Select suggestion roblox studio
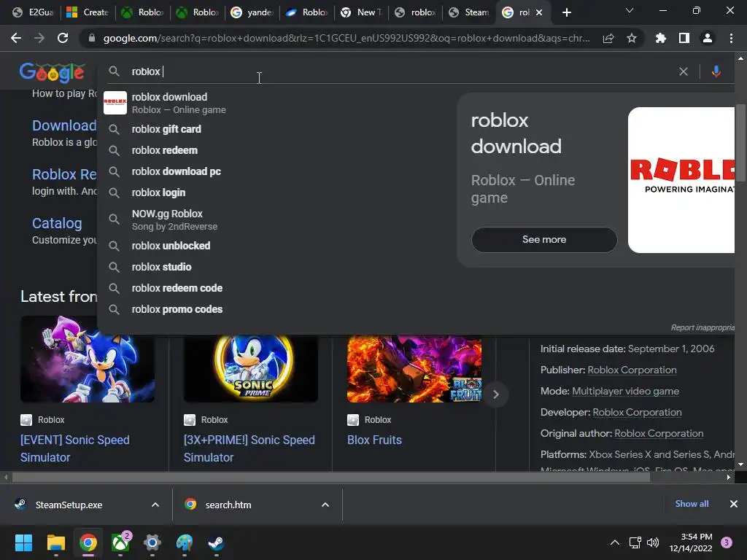This screenshot has height=560, width=747. tap(276, 267)
